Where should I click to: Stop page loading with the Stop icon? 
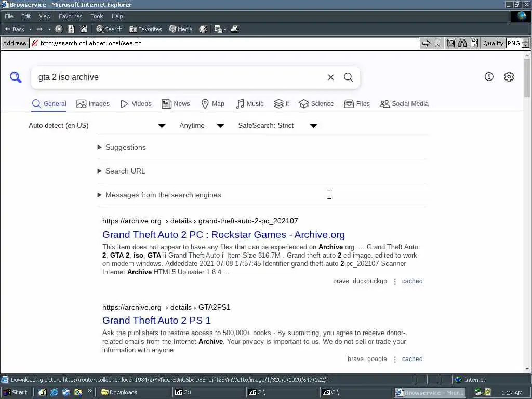pyautogui.click(x=59, y=29)
